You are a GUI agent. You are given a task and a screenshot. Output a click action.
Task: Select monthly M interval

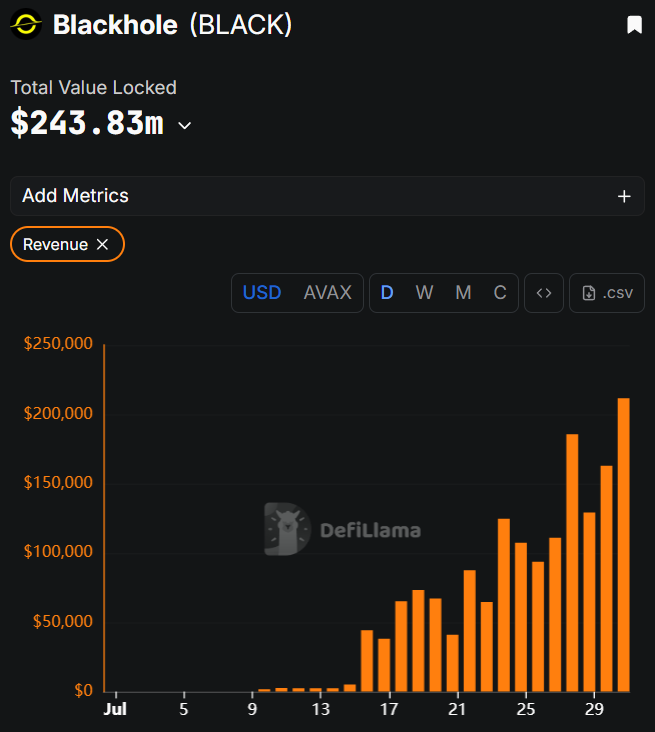[x=463, y=293]
